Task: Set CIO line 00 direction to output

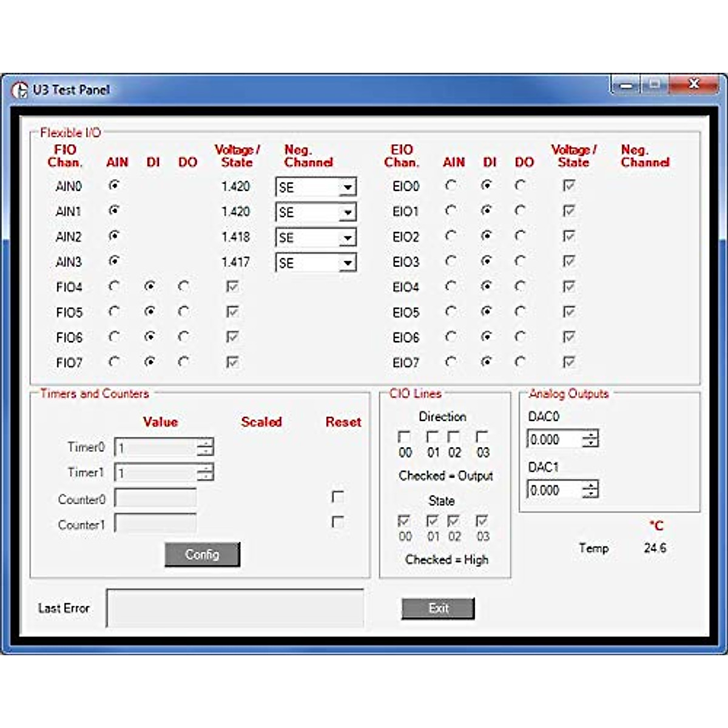Action: click(404, 436)
